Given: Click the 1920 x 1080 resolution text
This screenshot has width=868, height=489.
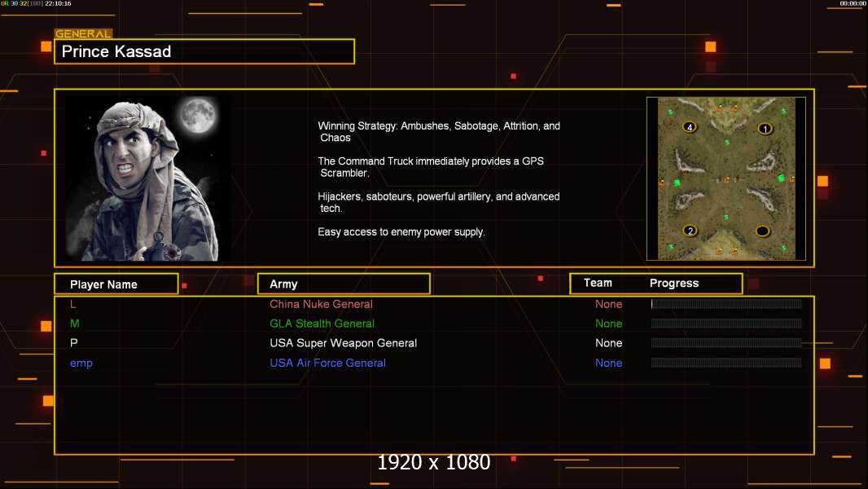Looking at the screenshot, I should [x=434, y=462].
